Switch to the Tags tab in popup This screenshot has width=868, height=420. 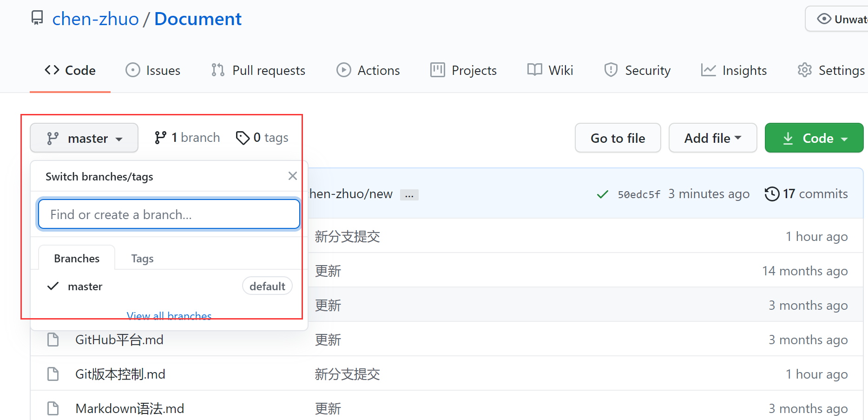[142, 259]
